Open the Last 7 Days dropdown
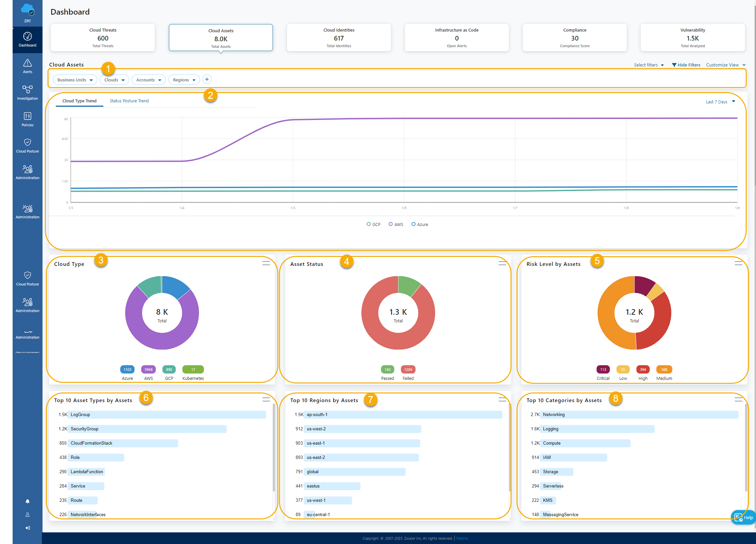 click(720, 102)
